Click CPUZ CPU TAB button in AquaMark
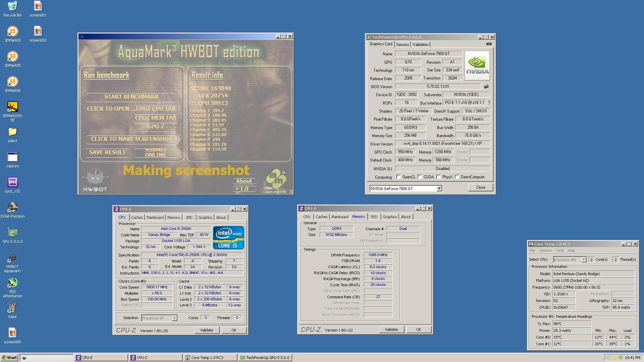Screen dimensions: 644x362 pos(155,109)
